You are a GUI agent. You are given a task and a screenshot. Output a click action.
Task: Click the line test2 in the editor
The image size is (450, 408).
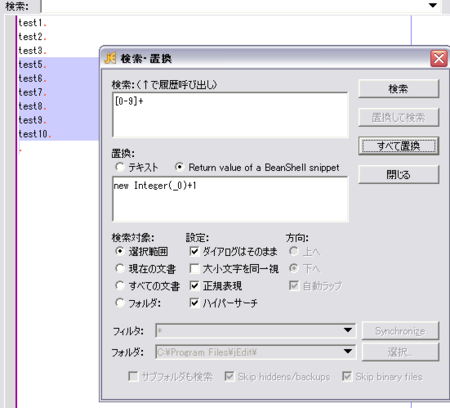click(x=31, y=37)
